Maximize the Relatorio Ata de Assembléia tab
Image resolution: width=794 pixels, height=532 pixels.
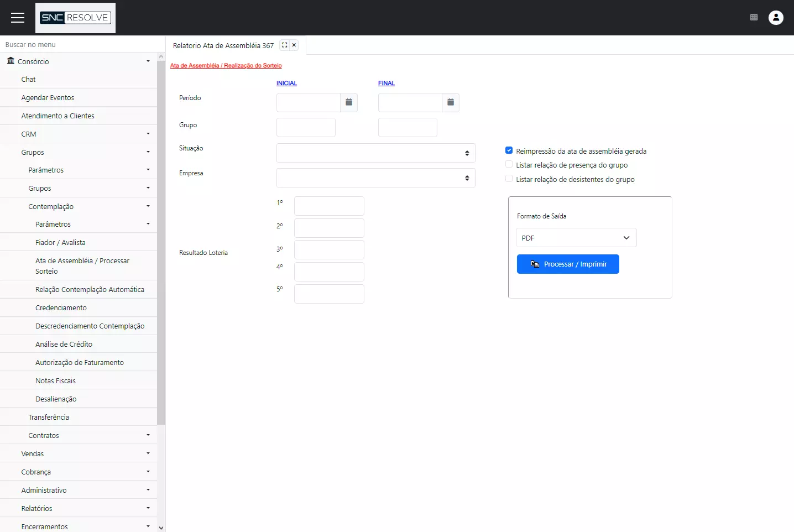coord(284,45)
